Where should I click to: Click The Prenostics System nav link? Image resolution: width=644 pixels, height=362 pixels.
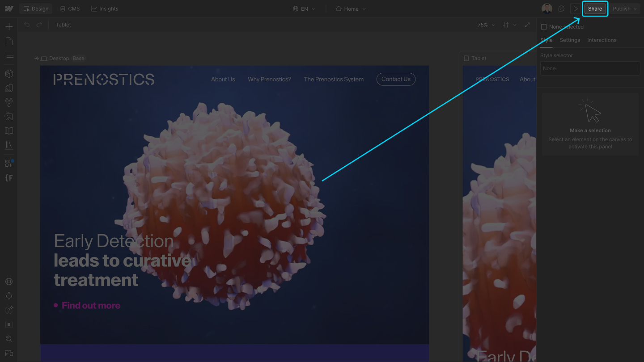click(334, 80)
